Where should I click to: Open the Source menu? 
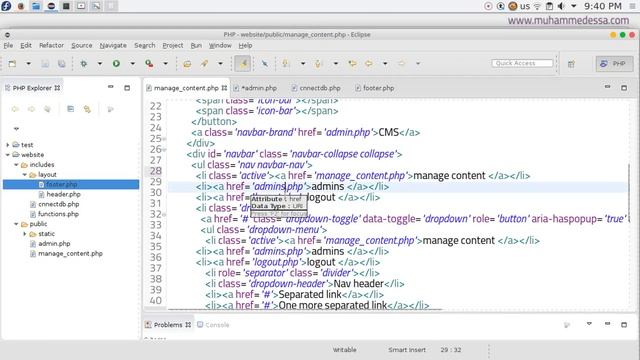point(82,45)
